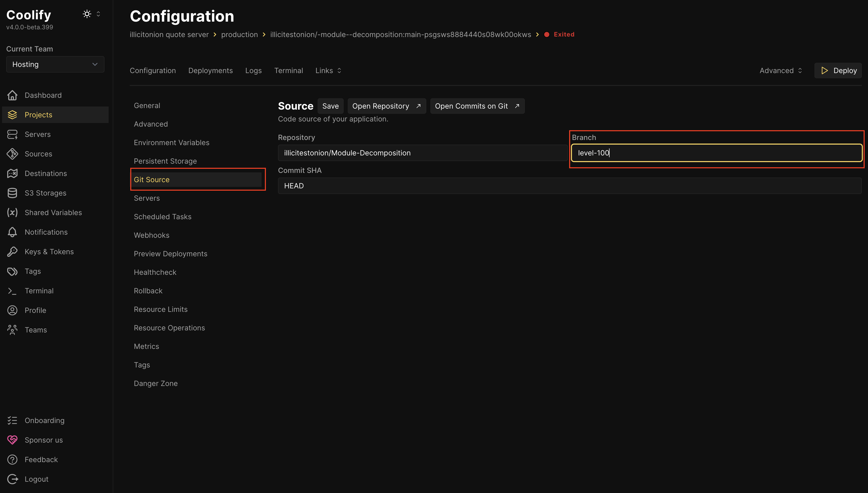This screenshot has height=493, width=868.
Task: Toggle the theme with the sun icon
Action: [87, 14]
